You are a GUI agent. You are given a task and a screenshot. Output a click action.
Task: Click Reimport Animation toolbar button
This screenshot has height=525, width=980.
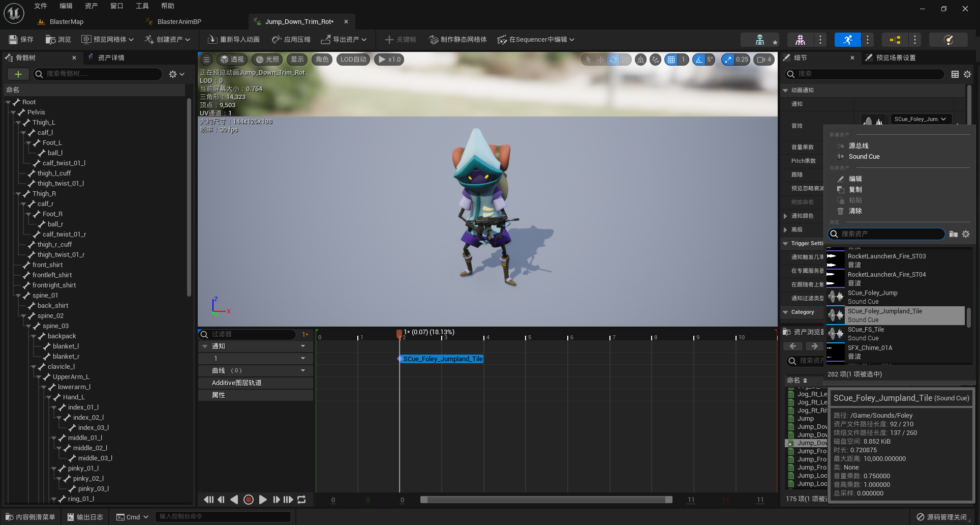coord(234,39)
